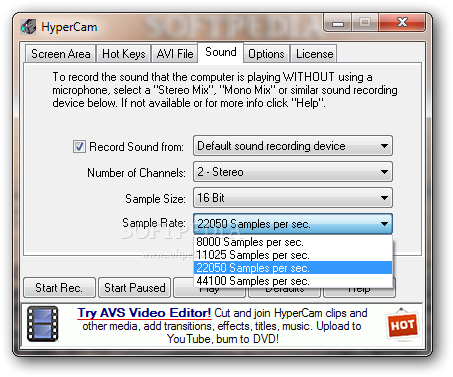Screen dimensions: 453x377
Task: Choose 44100 Samples per sec. option
Action: [x=293, y=281]
